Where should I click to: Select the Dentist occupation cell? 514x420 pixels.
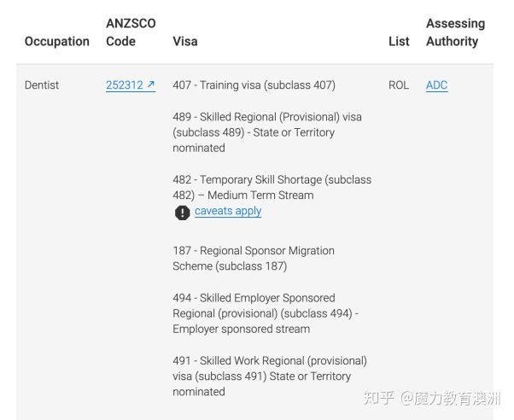click(x=42, y=85)
